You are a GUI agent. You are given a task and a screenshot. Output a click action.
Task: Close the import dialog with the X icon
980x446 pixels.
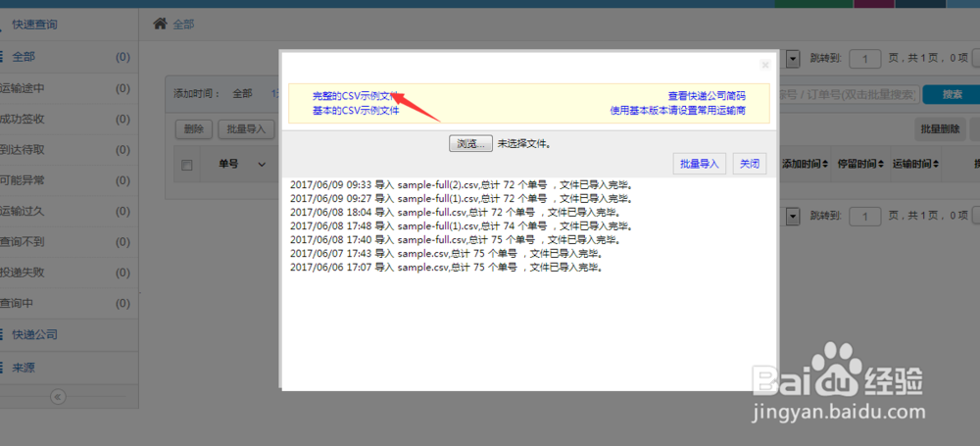(765, 65)
